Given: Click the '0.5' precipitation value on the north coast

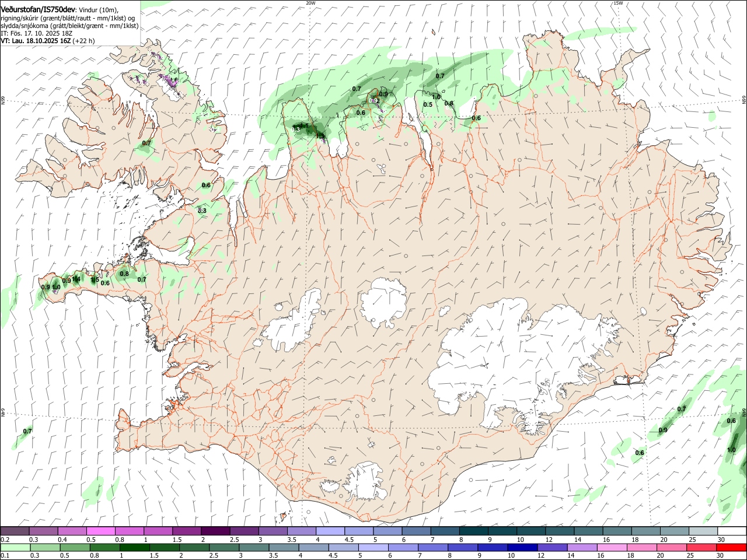Looking at the screenshot, I should (428, 105).
